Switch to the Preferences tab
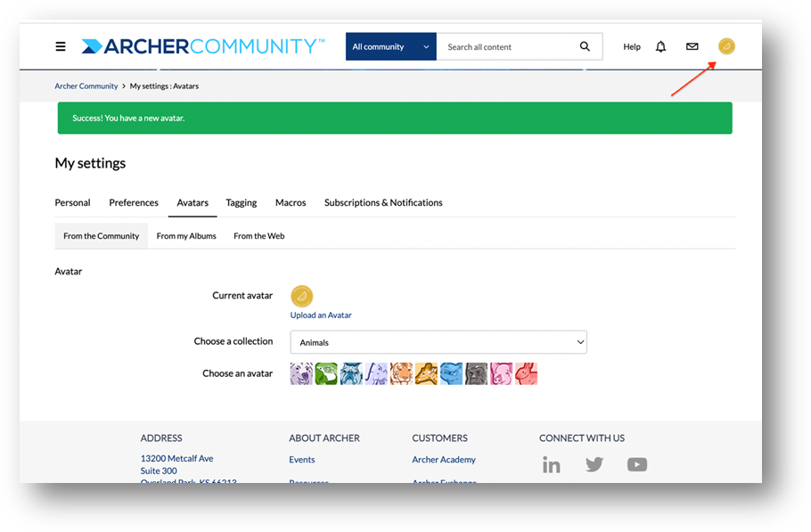 pos(134,202)
